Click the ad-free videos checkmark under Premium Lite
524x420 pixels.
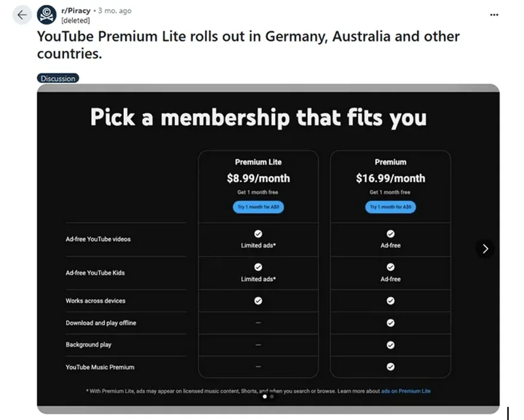click(258, 234)
